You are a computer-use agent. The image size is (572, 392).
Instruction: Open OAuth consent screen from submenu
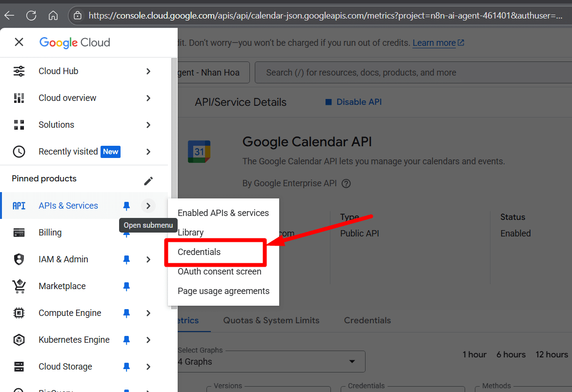point(220,272)
